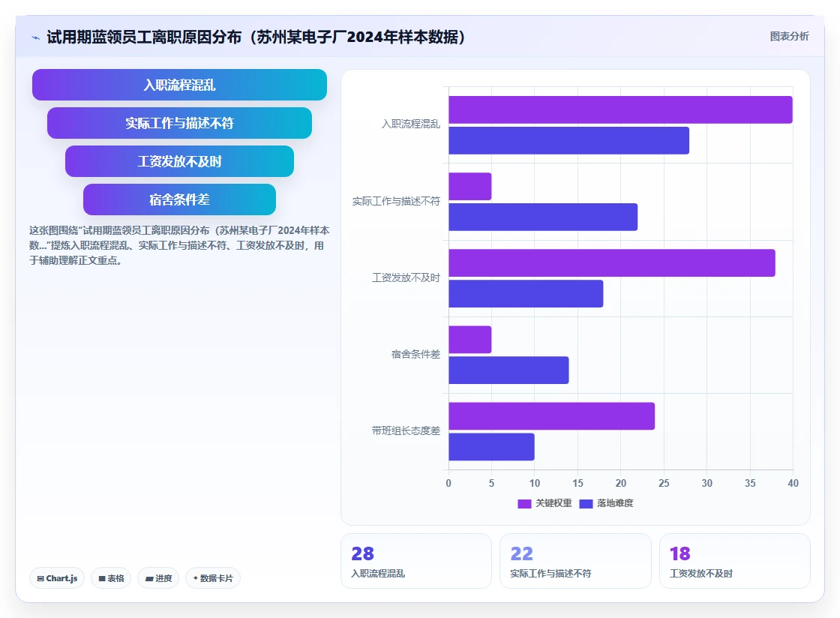Click the small icon before the chart title
Screen dimensions: 840x618
(x=36, y=37)
